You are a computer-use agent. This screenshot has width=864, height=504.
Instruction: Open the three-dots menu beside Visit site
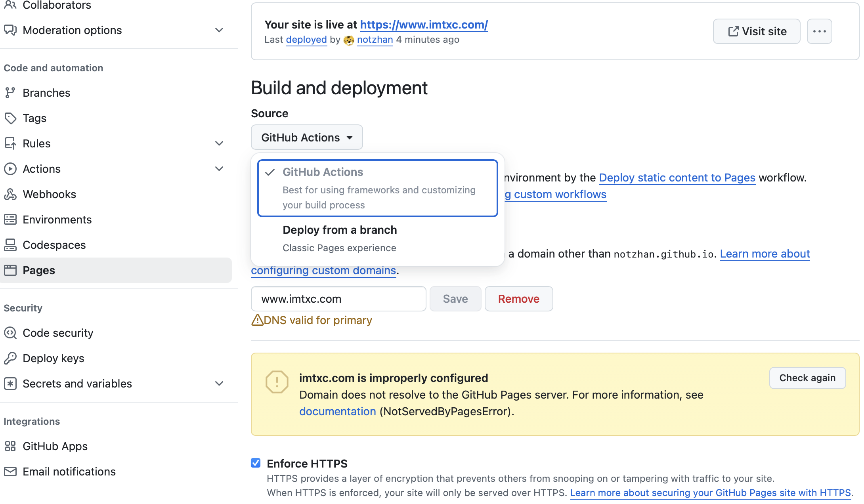tap(819, 31)
